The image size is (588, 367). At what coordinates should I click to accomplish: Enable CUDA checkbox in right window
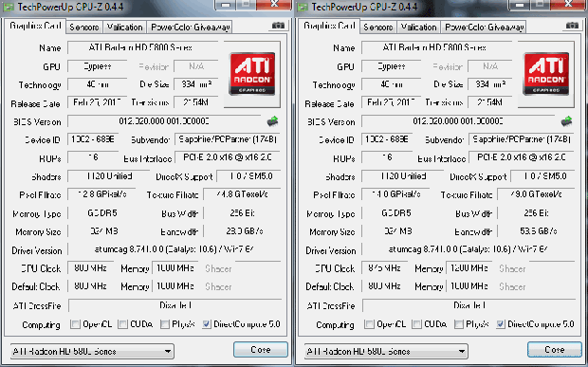(x=416, y=324)
